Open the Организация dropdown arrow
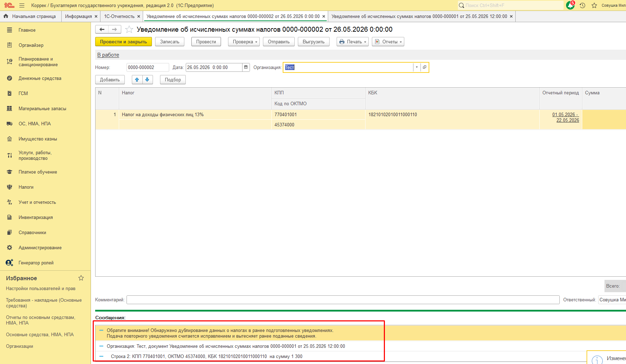 tap(417, 67)
